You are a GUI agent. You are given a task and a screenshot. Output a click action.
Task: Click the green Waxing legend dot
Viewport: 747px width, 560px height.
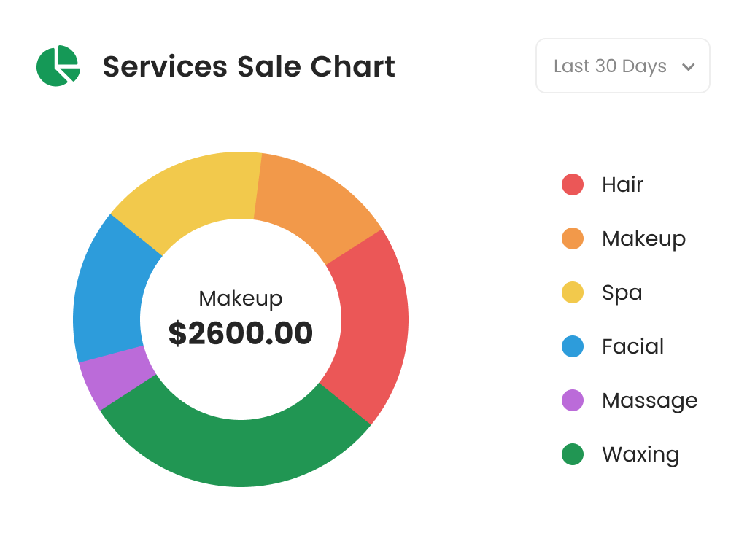[x=573, y=454]
